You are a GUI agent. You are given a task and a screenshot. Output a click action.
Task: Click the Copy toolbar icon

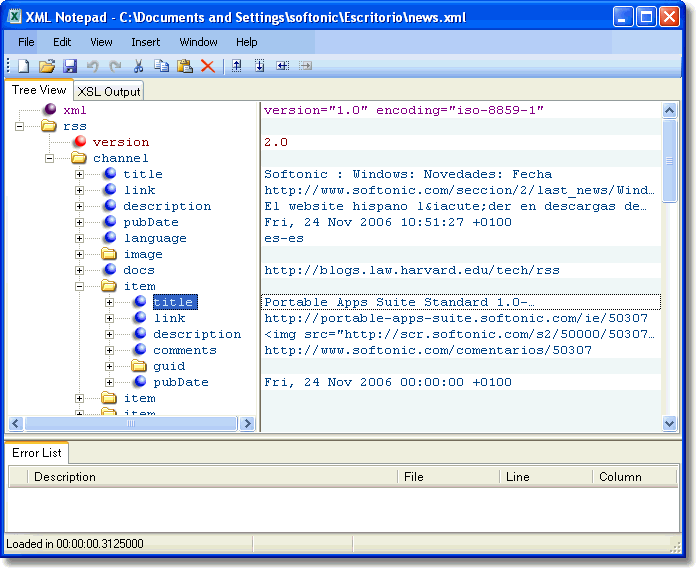pos(161,66)
